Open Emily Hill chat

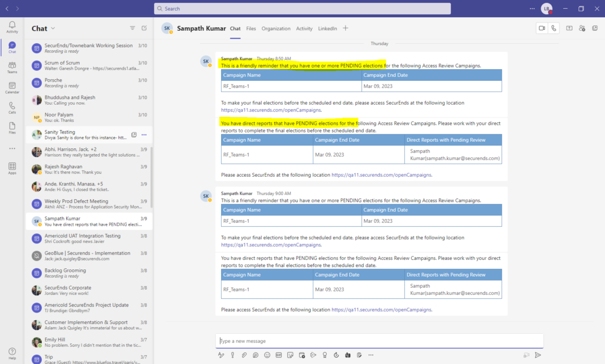(x=89, y=342)
